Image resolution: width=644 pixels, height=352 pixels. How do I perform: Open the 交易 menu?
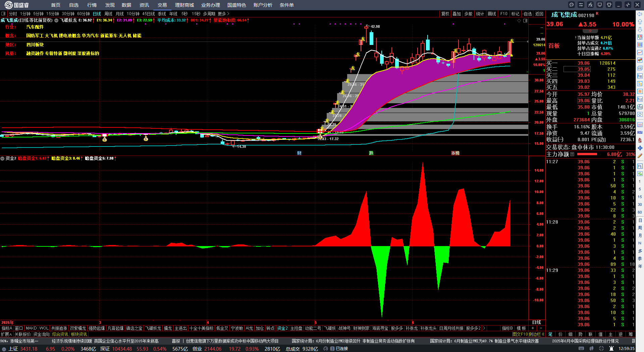[x=162, y=5]
